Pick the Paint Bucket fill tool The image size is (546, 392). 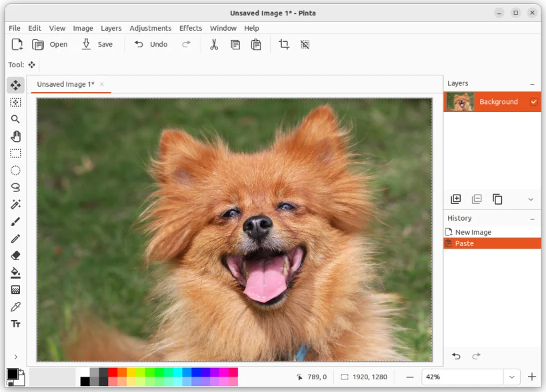coord(15,273)
